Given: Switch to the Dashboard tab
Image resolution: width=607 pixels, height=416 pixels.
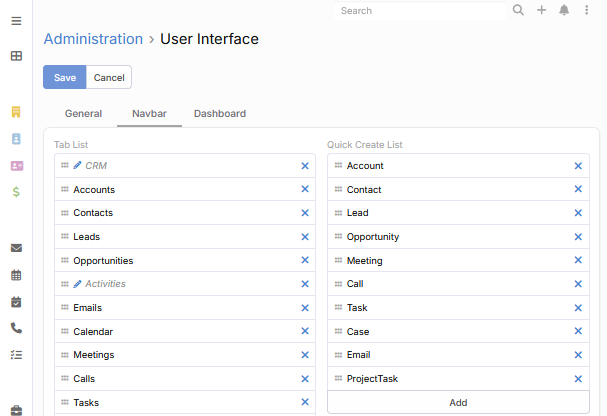Looking at the screenshot, I should pyautogui.click(x=220, y=114).
